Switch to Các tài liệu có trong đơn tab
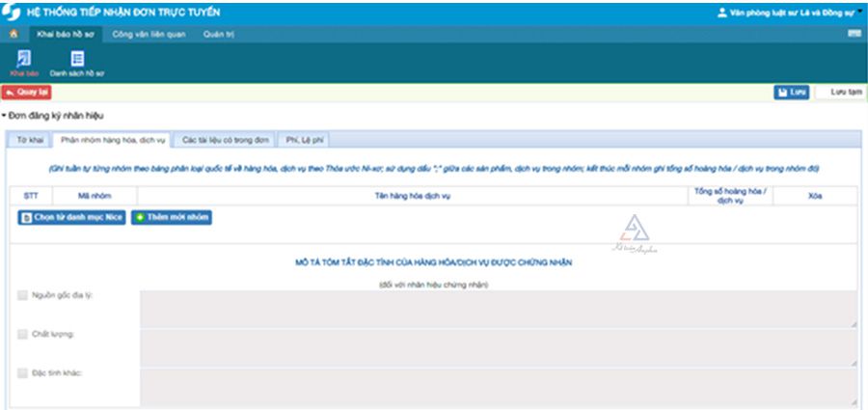The width and height of the screenshot is (868, 410). [226, 140]
